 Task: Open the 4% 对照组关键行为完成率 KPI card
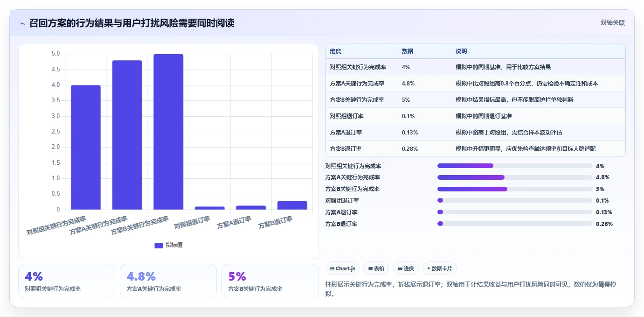pyautogui.click(x=67, y=281)
